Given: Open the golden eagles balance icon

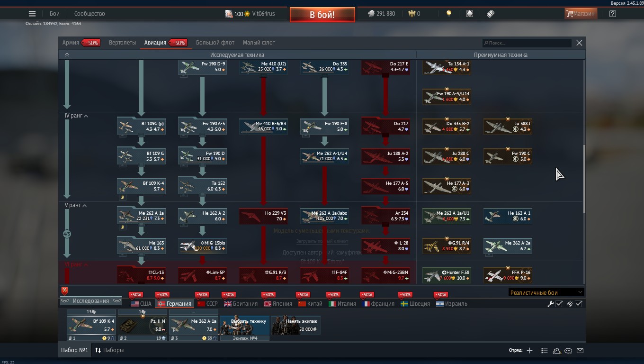Looking at the screenshot, I should pos(411,14).
